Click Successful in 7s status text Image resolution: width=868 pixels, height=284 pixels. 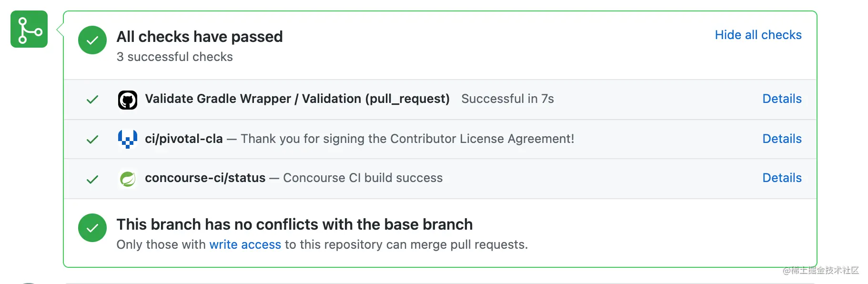tap(508, 99)
